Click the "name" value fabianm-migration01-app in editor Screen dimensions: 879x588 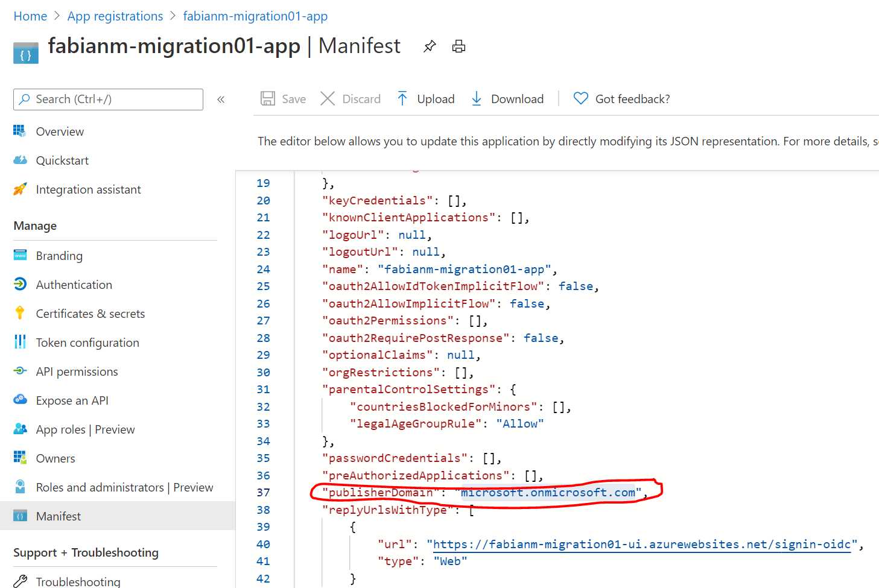pyautogui.click(x=465, y=269)
